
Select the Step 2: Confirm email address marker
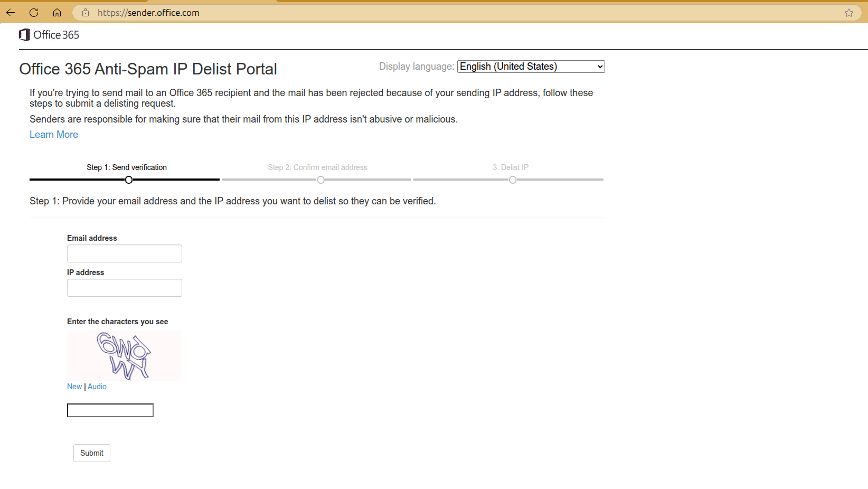point(320,180)
